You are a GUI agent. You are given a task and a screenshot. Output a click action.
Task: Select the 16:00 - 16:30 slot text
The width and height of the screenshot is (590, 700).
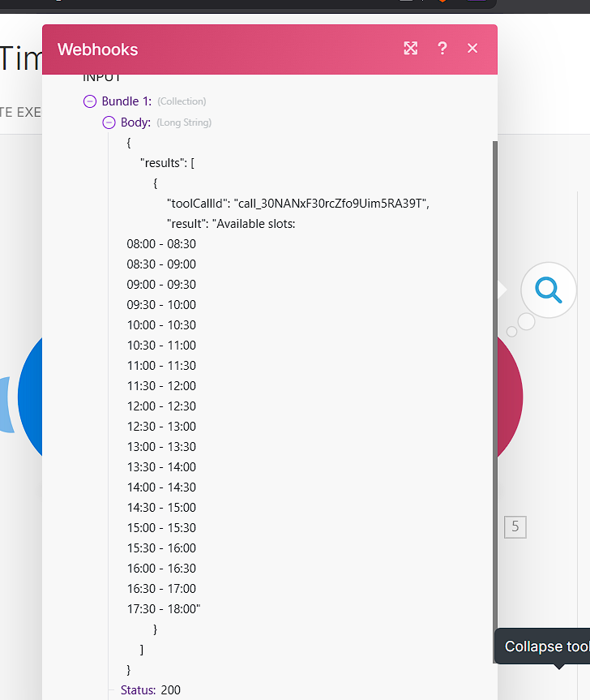[161, 569]
